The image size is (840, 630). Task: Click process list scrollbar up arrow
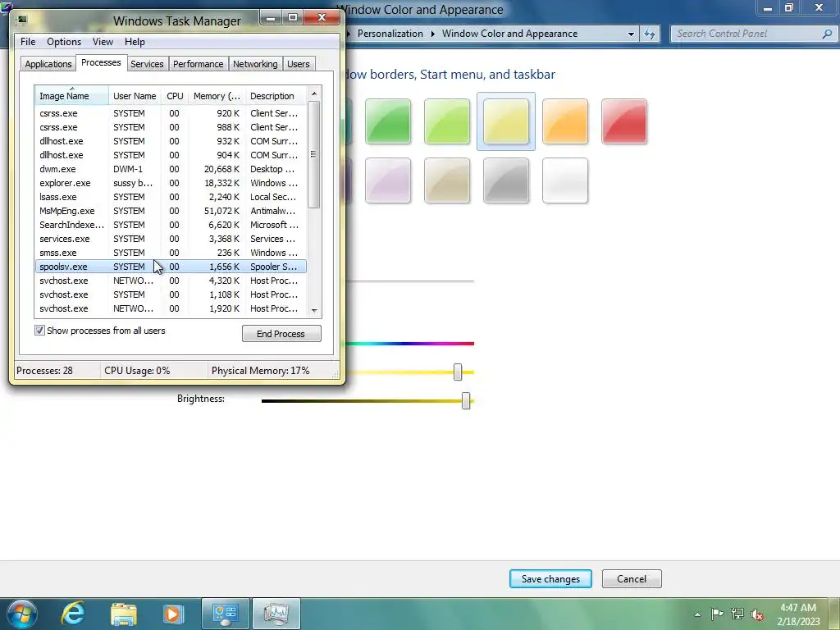[314, 94]
